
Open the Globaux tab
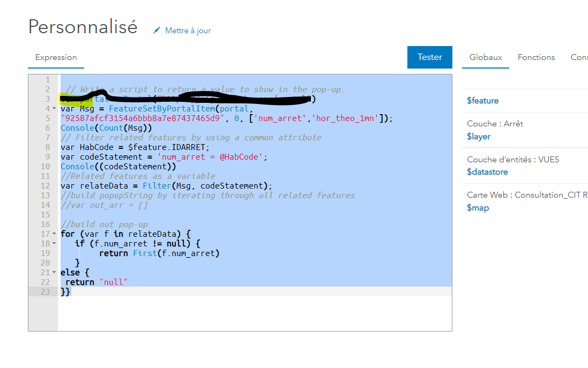point(486,57)
